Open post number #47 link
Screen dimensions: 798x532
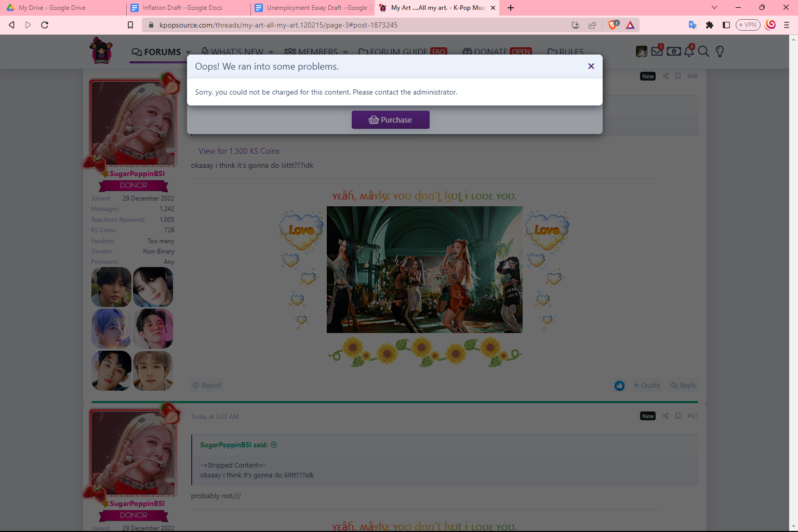[693, 416]
